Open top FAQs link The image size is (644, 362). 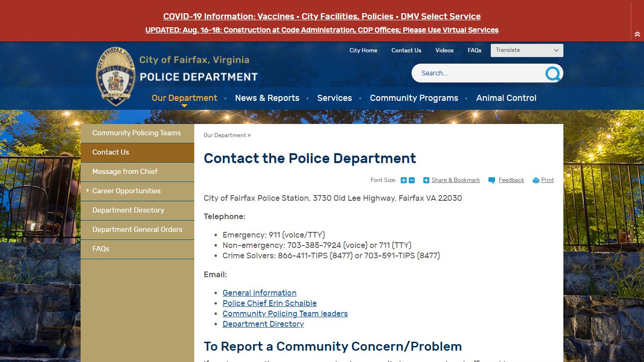coord(474,50)
